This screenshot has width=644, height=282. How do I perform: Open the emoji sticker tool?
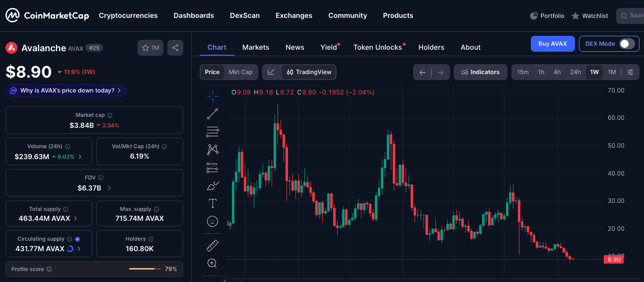tap(213, 221)
